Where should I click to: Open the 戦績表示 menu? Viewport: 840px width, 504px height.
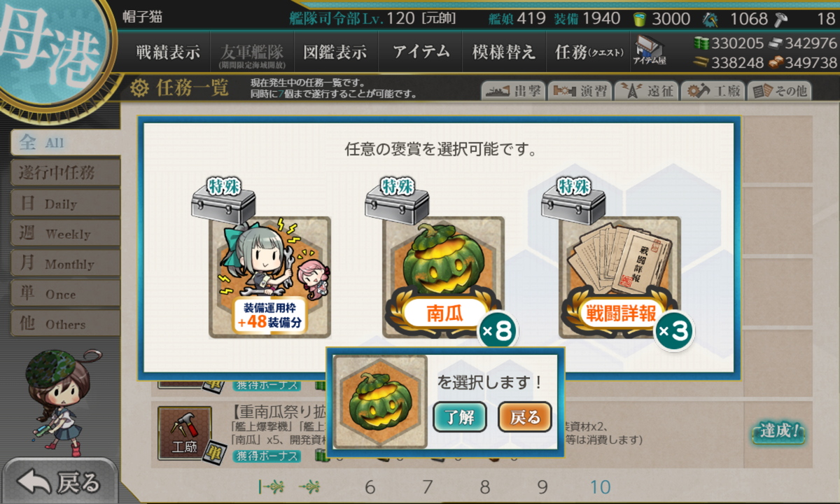click(168, 52)
